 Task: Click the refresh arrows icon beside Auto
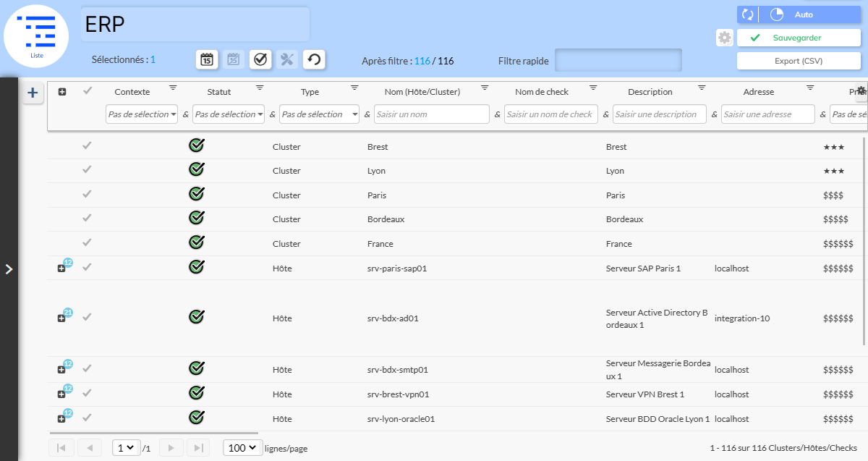click(x=748, y=14)
